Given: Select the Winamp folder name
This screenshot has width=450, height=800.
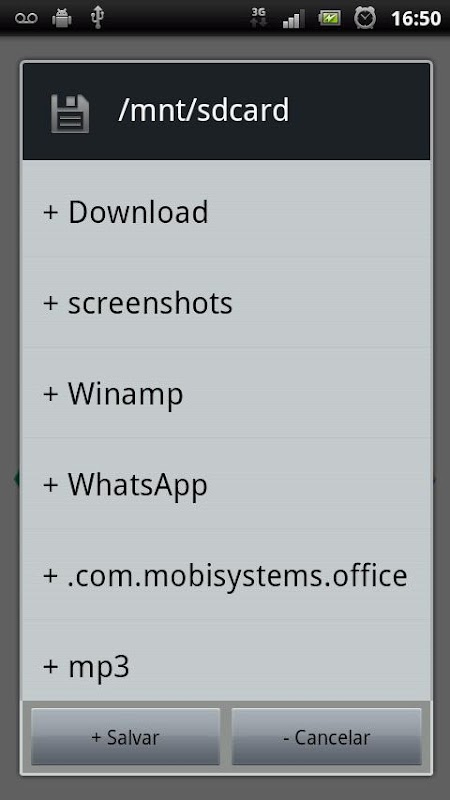Looking at the screenshot, I should click(x=126, y=396).
